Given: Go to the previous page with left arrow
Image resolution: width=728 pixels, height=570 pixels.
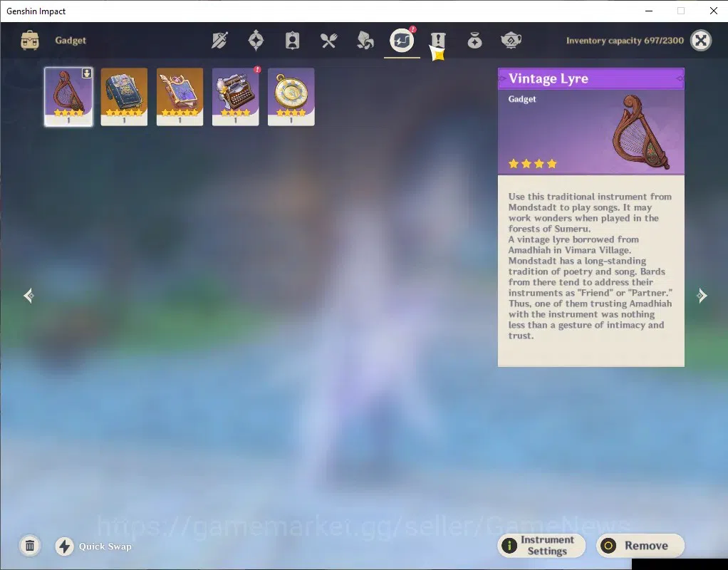Looking at the screenshot, I should (x=28, y=296).
